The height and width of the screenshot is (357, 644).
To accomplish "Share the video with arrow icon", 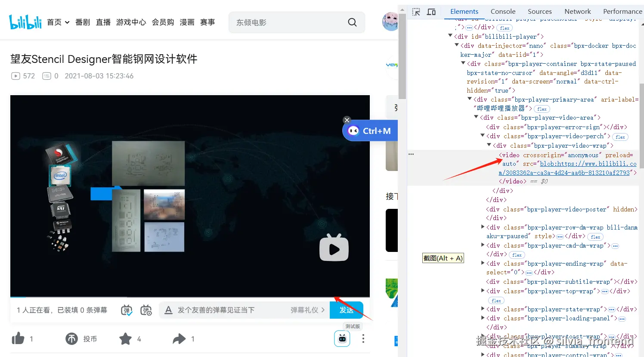I will click(179, 339).
